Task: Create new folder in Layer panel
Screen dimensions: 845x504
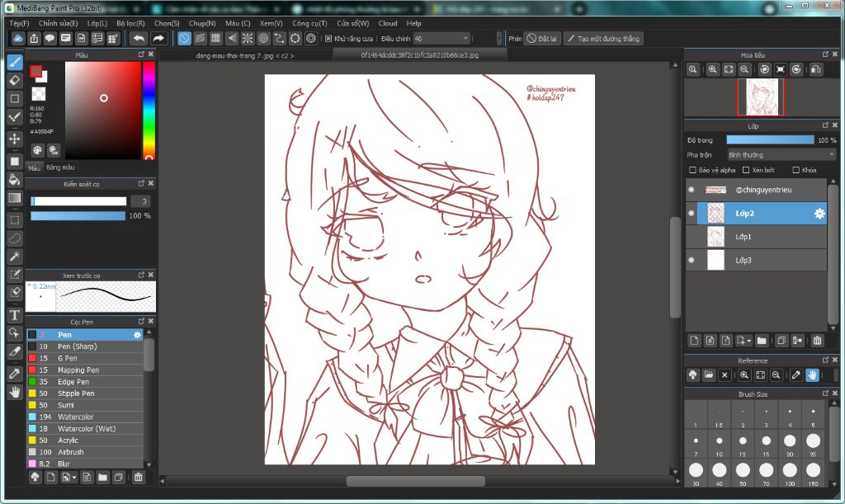Action: pos(762,341)
